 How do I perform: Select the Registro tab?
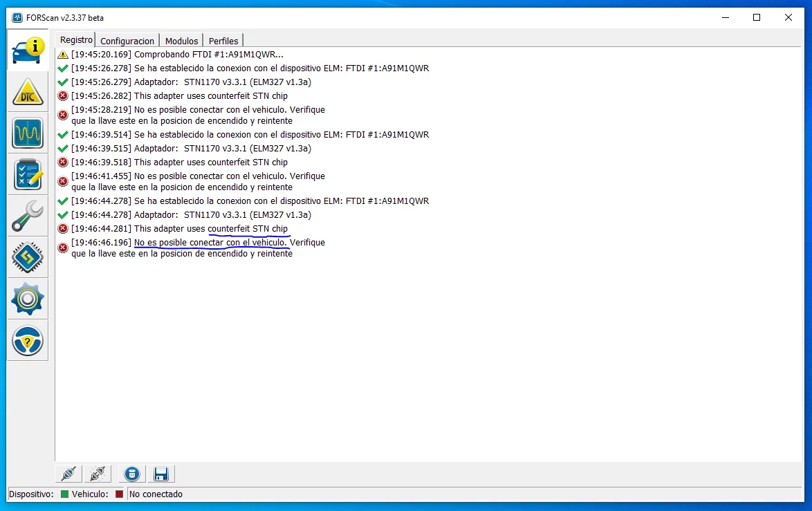click(x=76, y=40)
